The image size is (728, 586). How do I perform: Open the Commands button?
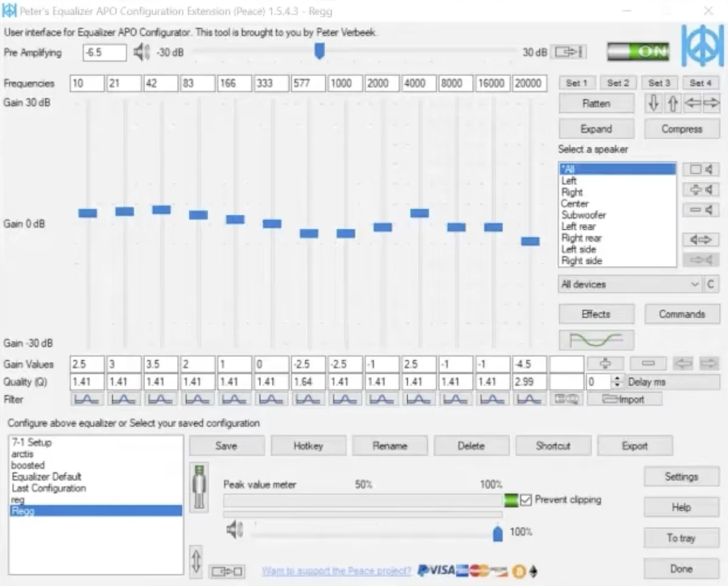pos(682,314)
